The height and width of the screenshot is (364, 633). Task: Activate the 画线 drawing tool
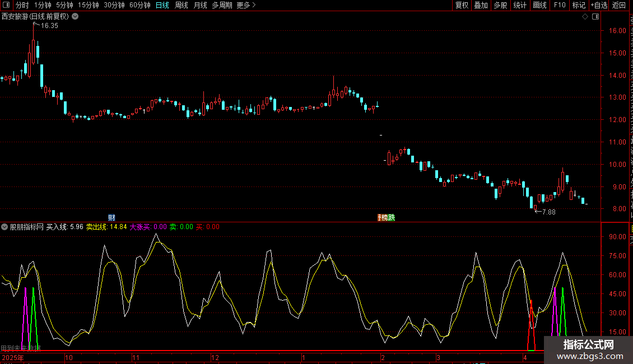(540, 5)
